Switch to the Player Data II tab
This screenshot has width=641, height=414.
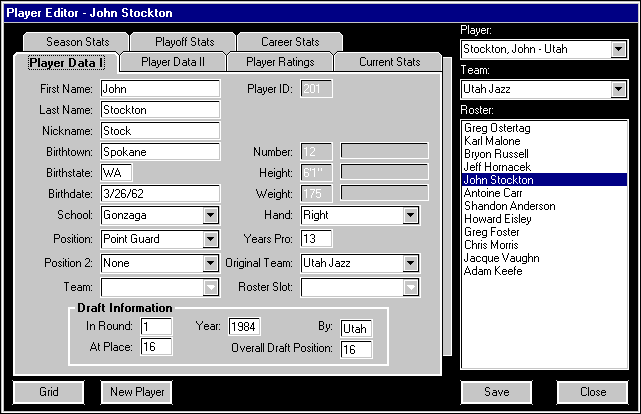tap(172, 62)
